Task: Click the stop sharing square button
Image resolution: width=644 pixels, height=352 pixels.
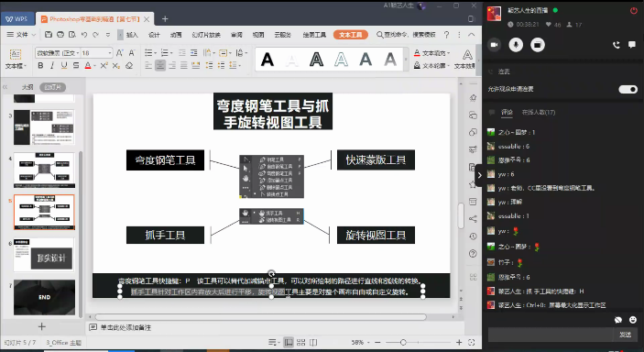Action: click(x=537, y=44)
